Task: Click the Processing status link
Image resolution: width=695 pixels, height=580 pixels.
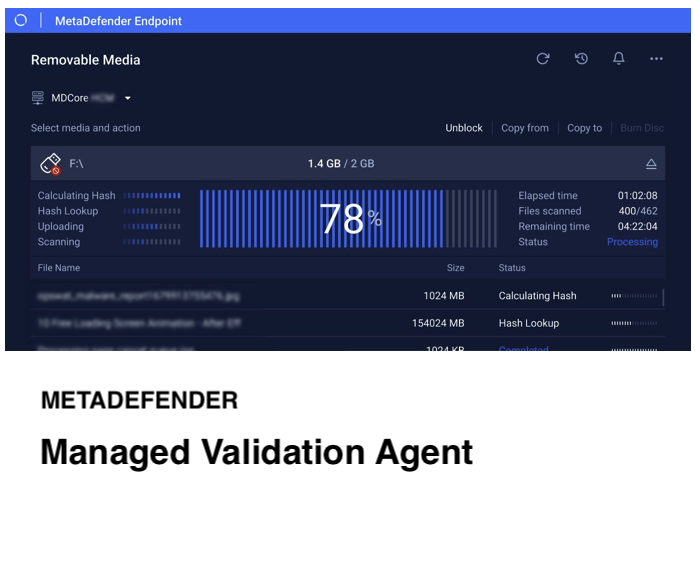Action: (632, 242)
